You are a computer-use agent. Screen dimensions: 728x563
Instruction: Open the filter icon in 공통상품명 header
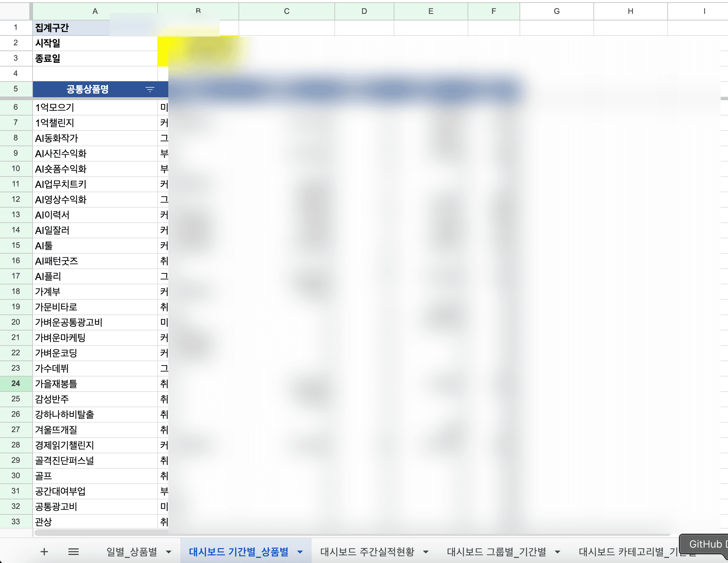pos(150,89)
